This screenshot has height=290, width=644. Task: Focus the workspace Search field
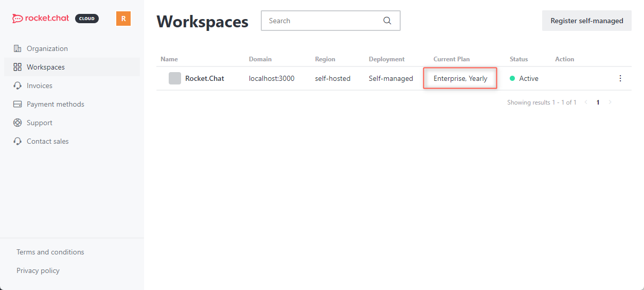[331, 21]
